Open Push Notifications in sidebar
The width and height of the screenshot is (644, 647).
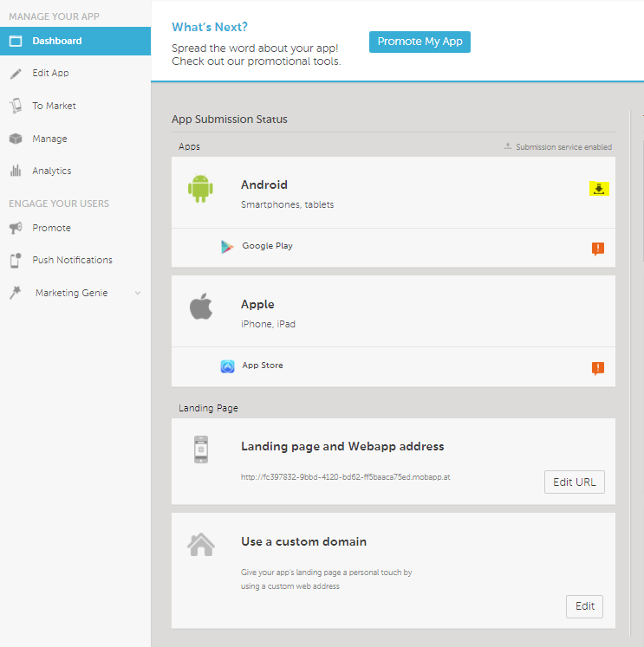[72, 260]
